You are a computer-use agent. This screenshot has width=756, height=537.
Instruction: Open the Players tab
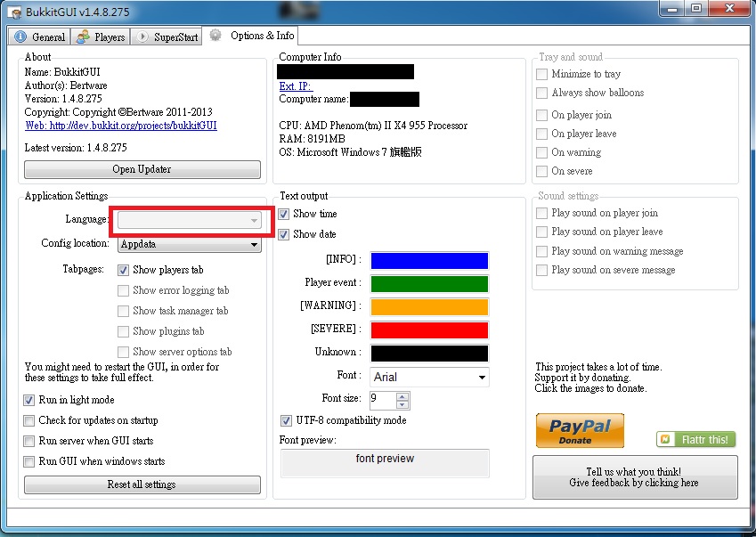[101, 37]
